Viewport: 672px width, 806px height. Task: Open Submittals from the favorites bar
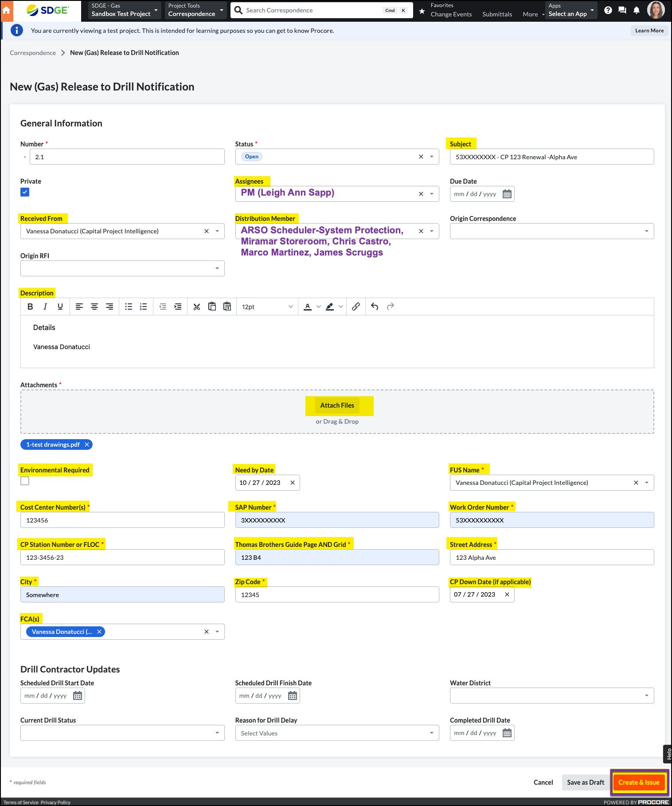[497, 14]
